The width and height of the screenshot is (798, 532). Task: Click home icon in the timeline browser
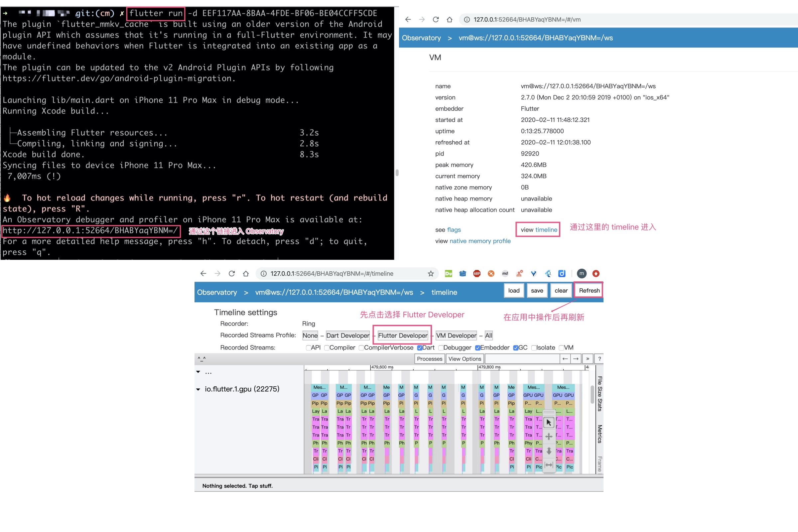click(246, 273)
